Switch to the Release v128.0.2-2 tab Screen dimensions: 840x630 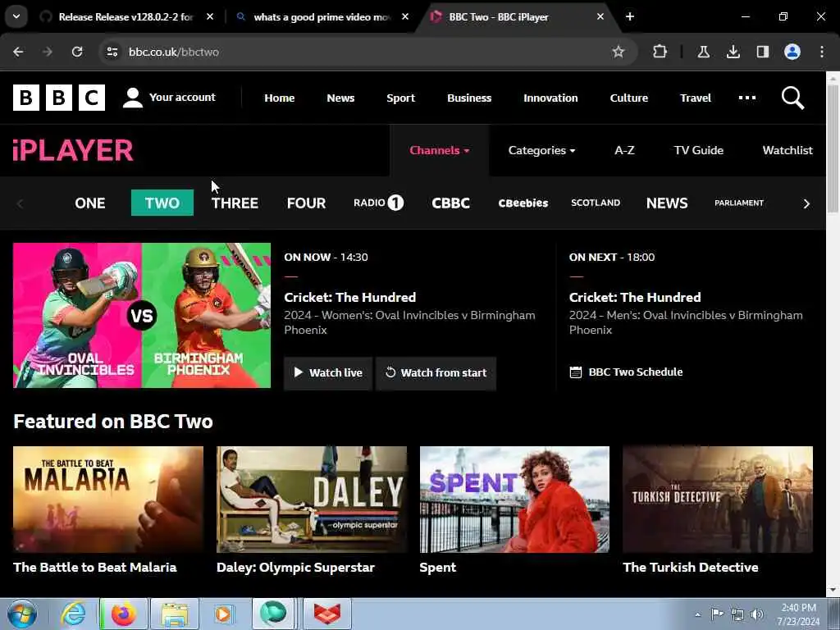coord(126,16)
